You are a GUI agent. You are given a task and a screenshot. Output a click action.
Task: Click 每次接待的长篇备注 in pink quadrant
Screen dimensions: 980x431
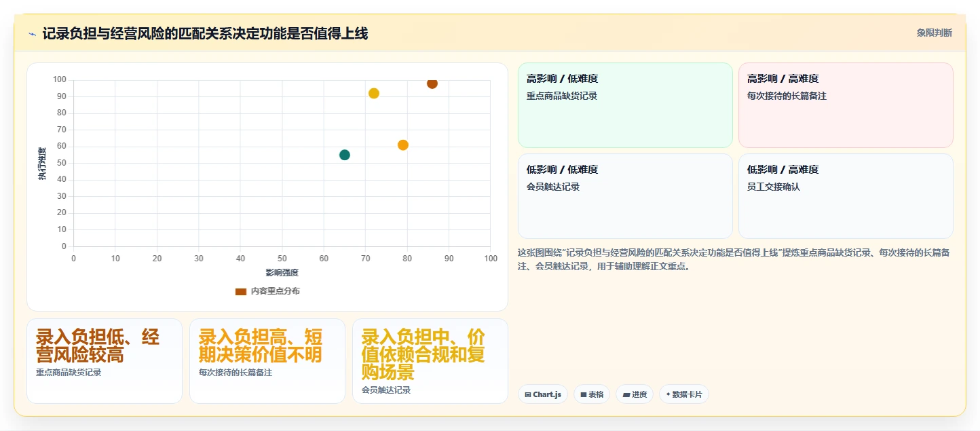[x=787, y=96]
